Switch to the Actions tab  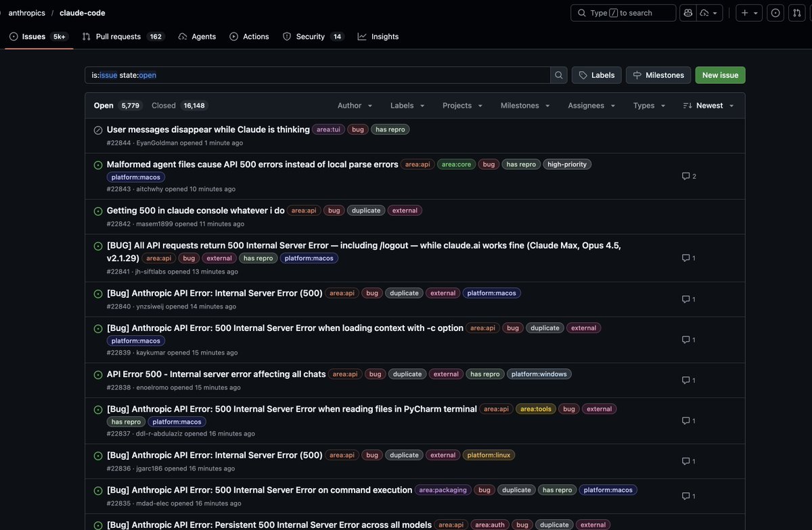click(x=249, y=37)
